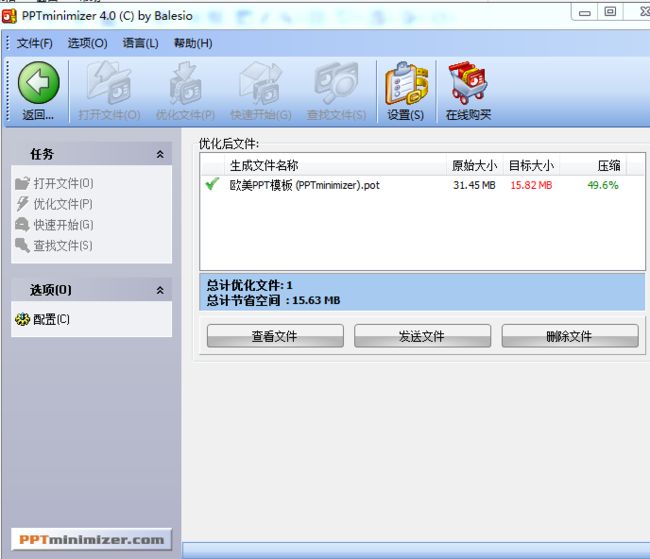
Task: Click 总计优化文件: 1 summary text
Action: pos(249,285)
